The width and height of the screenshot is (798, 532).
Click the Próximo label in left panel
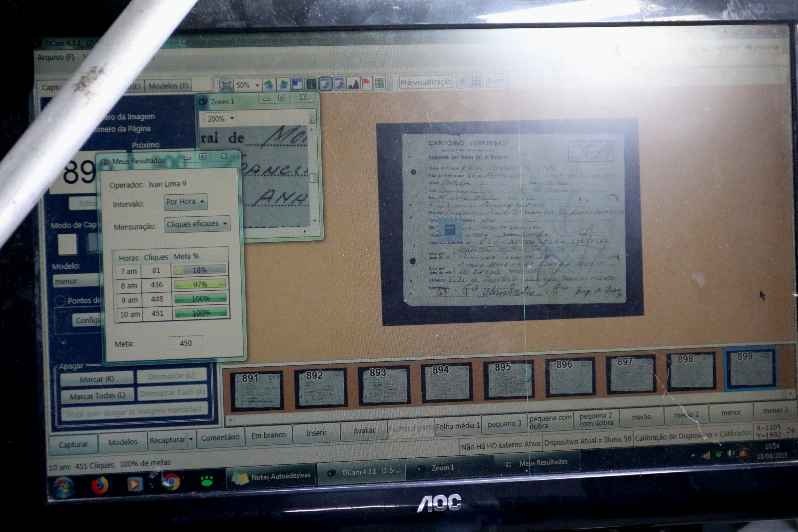coord(145,145)
